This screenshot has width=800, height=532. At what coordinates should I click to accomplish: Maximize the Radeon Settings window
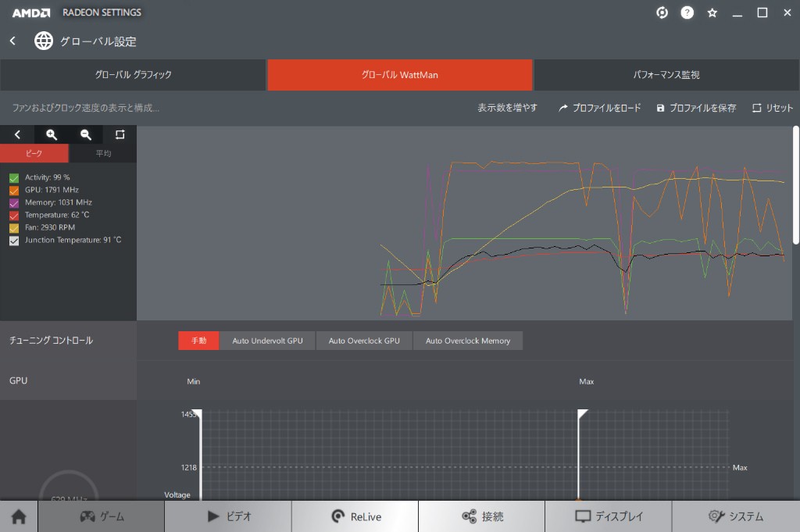click(762, 12)
